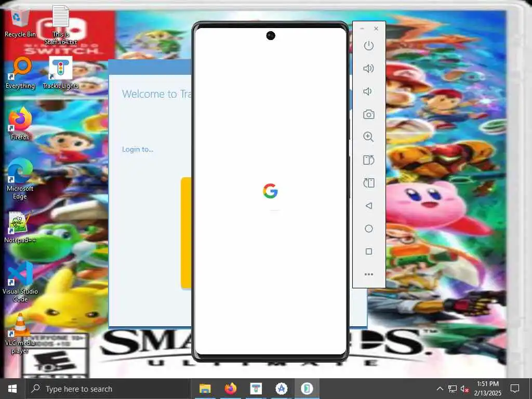Select the VLC media player desktop shortcut
532x399 pixels.
pyautogui.click(x=20, y=334)
